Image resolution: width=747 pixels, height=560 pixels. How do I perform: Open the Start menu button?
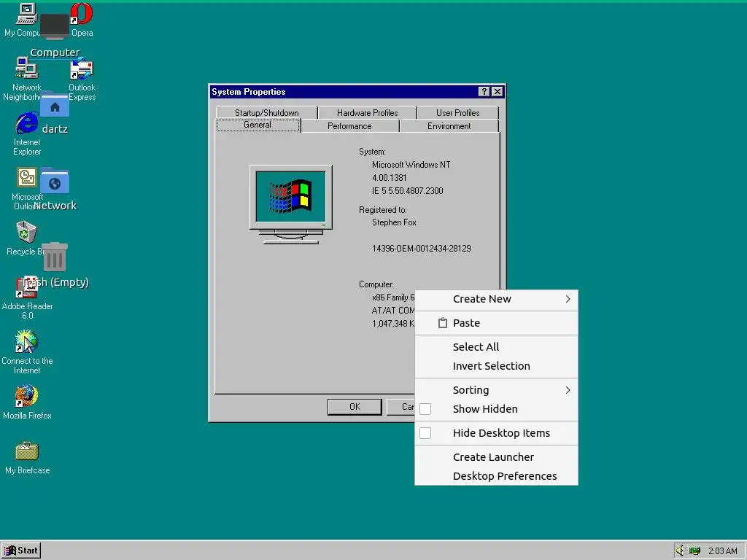[x=21, y=551]
